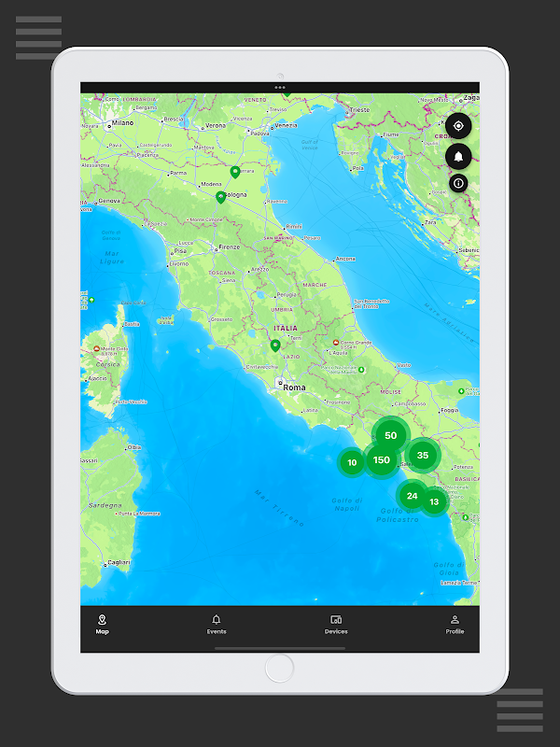
Task: Click the Sardegna region label
Action: click(x=105, y=505)
